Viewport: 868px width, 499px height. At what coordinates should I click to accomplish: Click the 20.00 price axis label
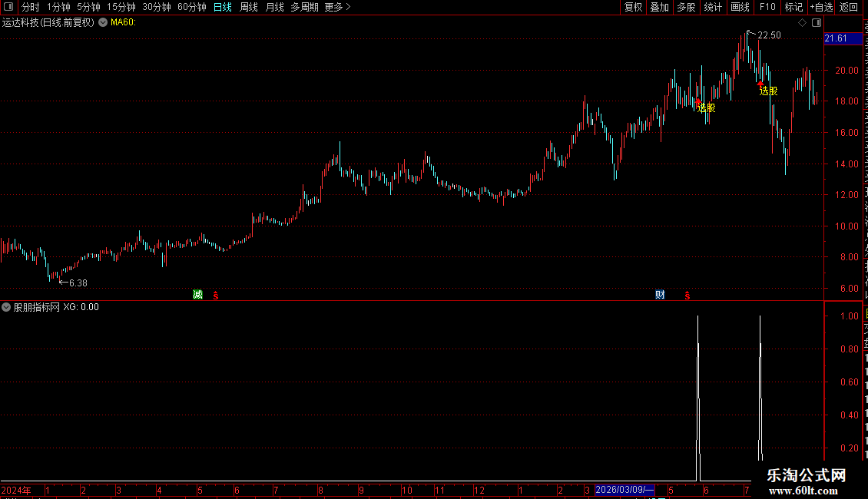[x=847, y=71]
